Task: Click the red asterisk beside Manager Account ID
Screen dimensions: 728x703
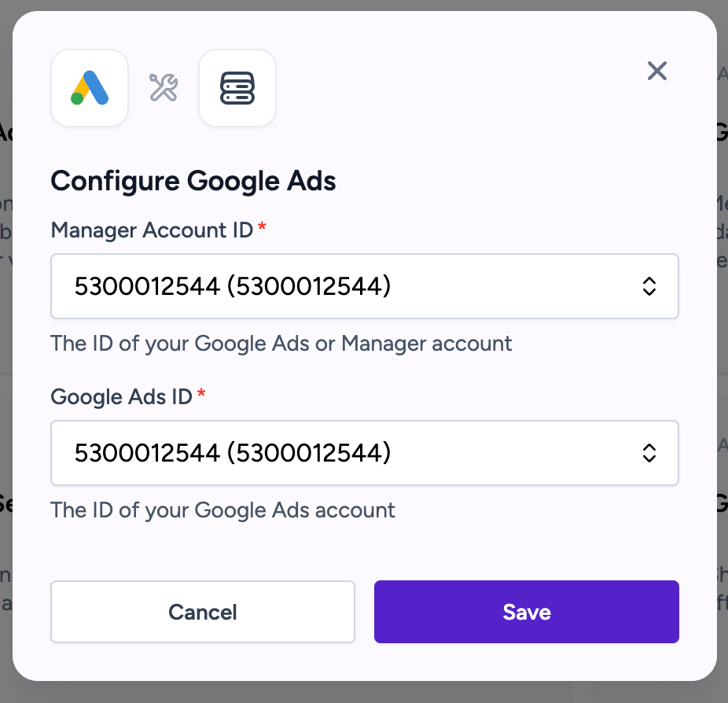Action: [262, 227]
